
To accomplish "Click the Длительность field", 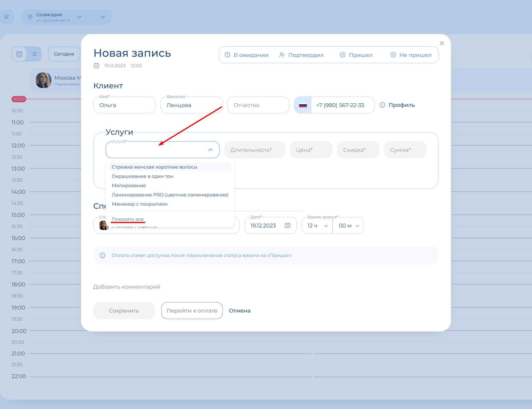I will 255,150.
